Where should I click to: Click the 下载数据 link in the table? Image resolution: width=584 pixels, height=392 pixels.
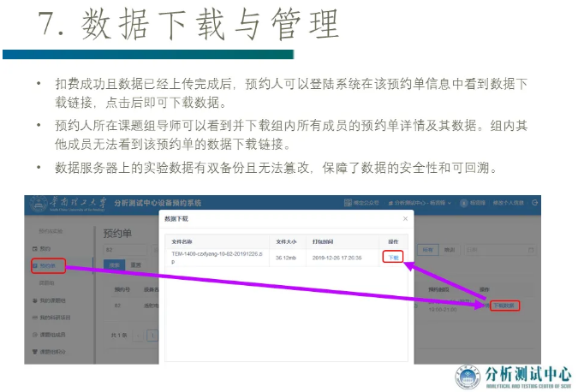504,305
